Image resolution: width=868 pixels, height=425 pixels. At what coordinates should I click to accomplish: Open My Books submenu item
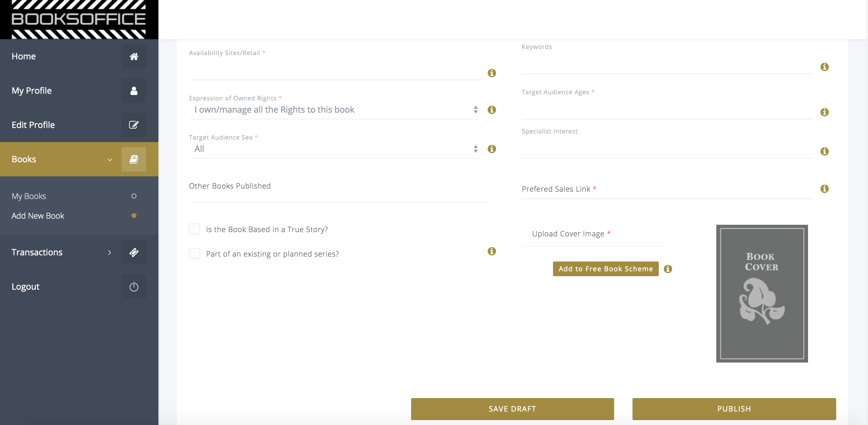point(79,196)
